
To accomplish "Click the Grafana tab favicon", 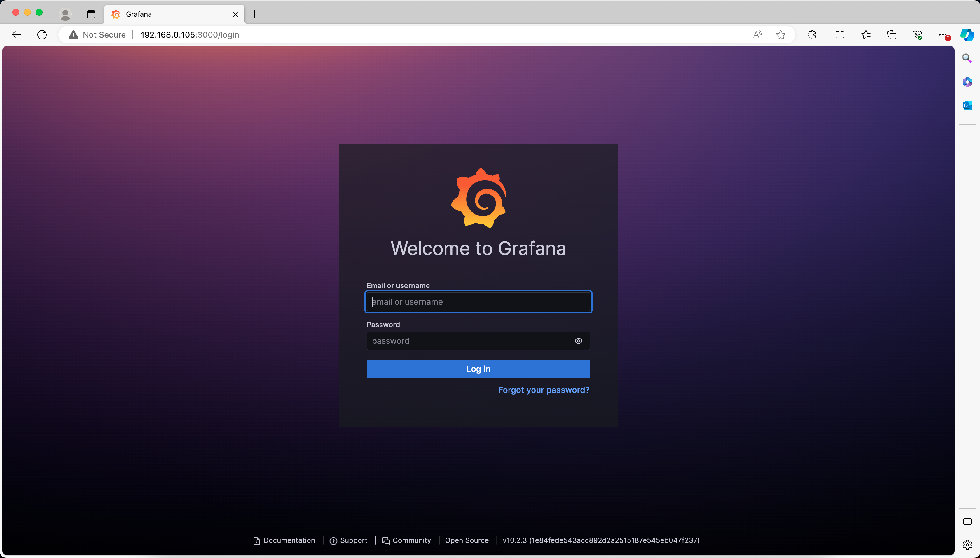I will tap(116, 14).
